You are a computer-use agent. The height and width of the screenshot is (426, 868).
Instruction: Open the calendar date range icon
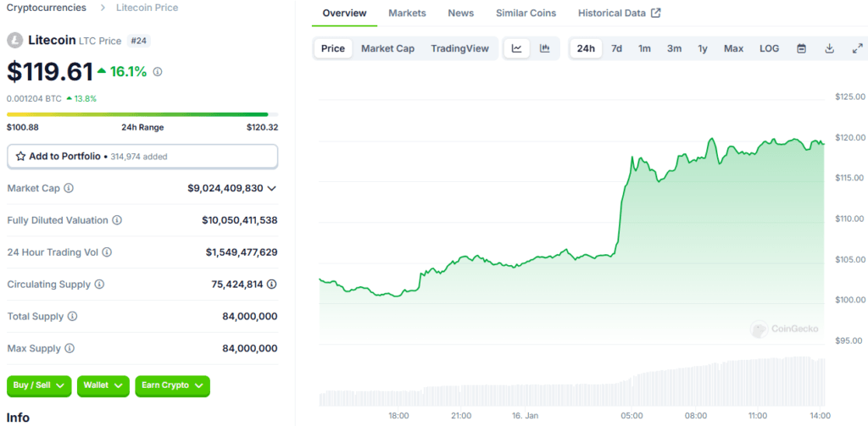(x=801, y=48)
